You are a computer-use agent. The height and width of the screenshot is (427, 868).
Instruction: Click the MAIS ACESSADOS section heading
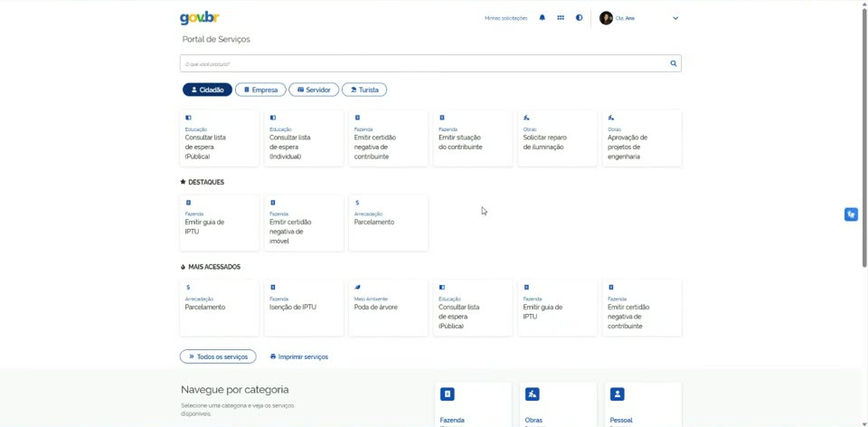coord(211,267)
